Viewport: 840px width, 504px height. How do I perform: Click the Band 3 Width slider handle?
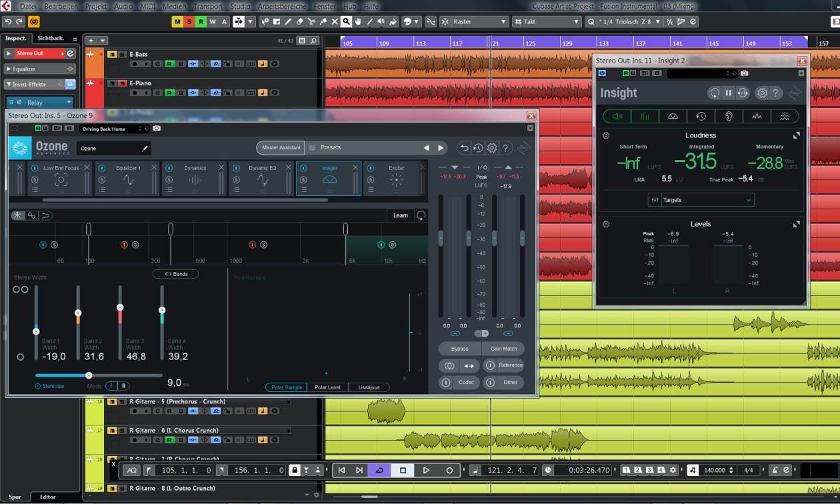click(x=120, y=307)
